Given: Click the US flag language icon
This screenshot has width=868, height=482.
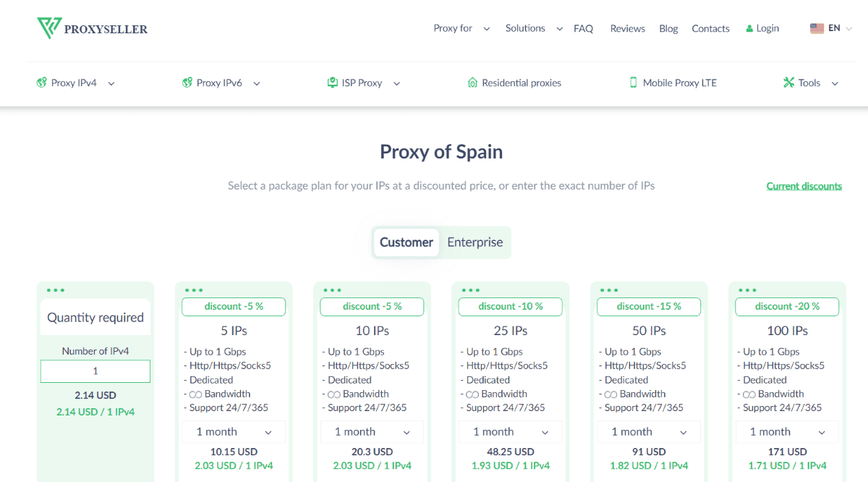Looking at the screenshot, I should pyautogui.click(x=817, y=29).
